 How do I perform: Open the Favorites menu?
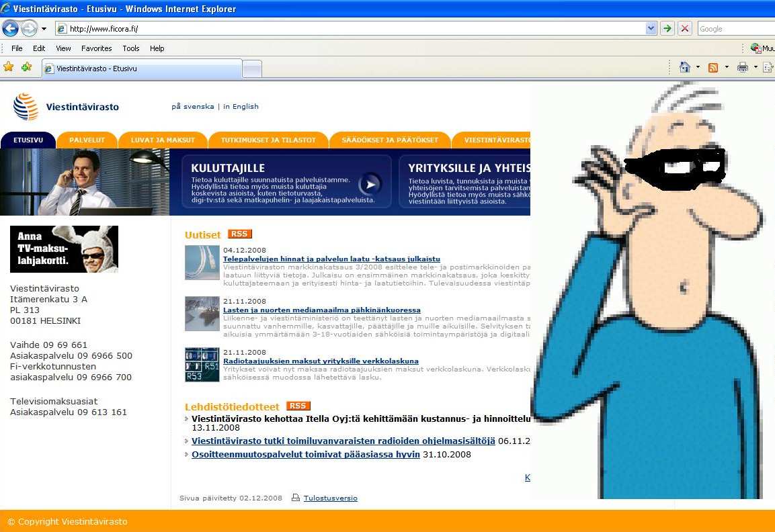(x=96, y=48)
